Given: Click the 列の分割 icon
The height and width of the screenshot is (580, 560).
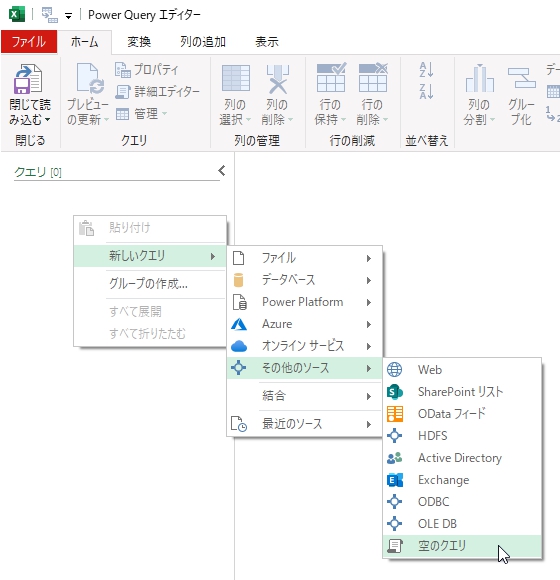Looking at the screenshot, I should [x=479, y=78].
